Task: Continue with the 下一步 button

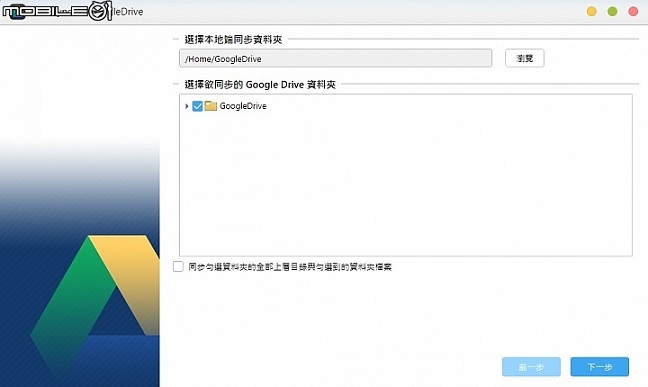Action: tap(600, 367)
